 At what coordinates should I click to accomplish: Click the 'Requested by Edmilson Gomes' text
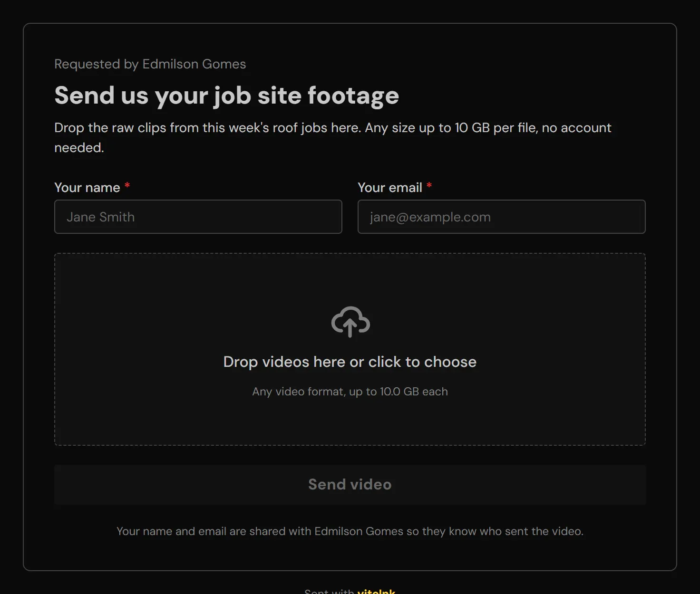[150, 64]
